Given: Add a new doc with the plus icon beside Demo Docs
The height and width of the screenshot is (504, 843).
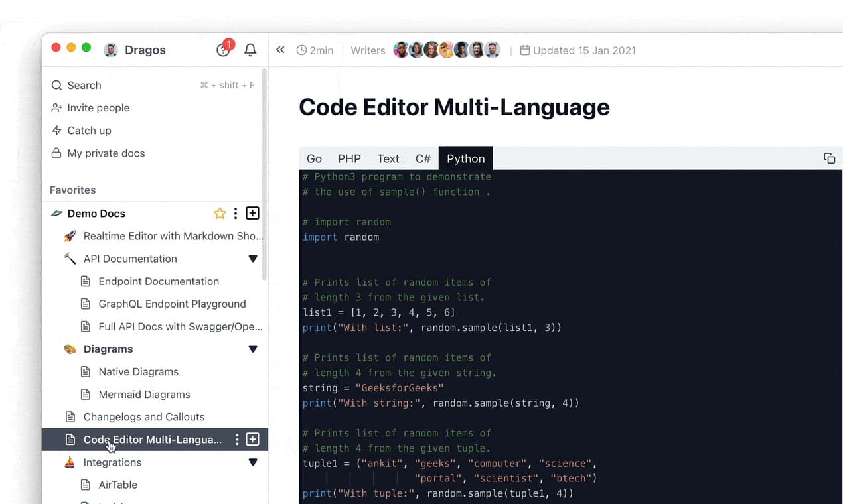Looking at the screenshot, I should click(x=252, y=213).
